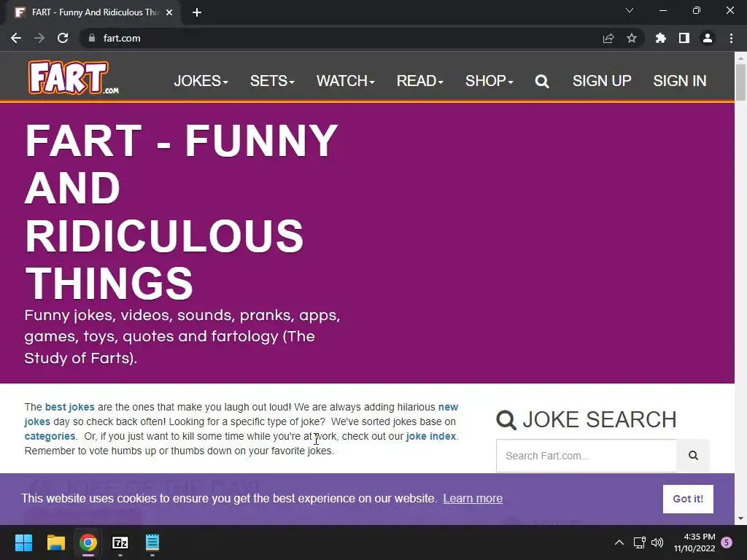Share this page icon in the address bar

pos(608,39)
